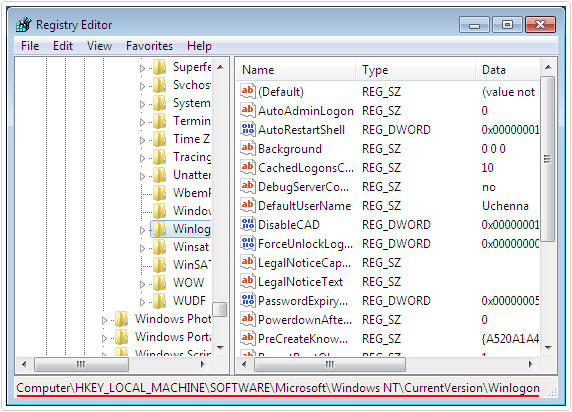Expand the Time Z key arrow
This screenshot has width=572, height=412.
[142, 140]
